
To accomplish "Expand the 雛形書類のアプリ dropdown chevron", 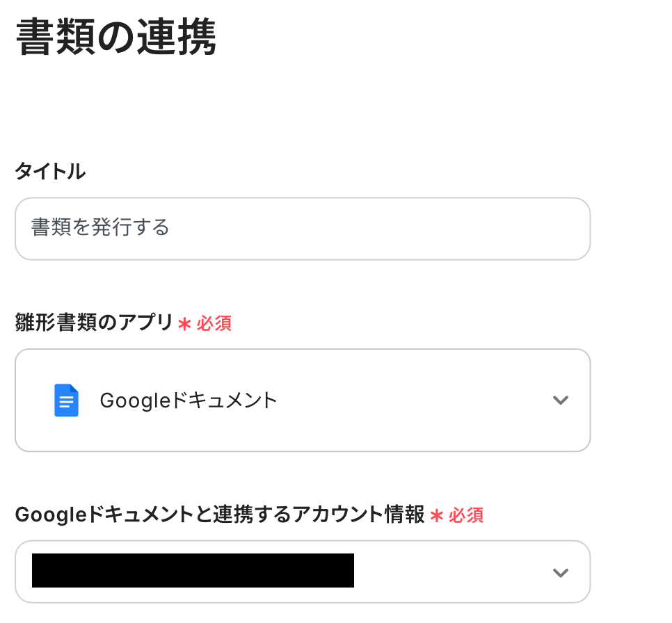I will tap(560, 400).
